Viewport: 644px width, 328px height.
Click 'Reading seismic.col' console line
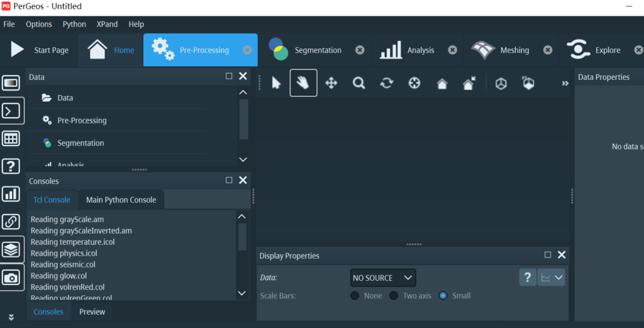point(64,264)
